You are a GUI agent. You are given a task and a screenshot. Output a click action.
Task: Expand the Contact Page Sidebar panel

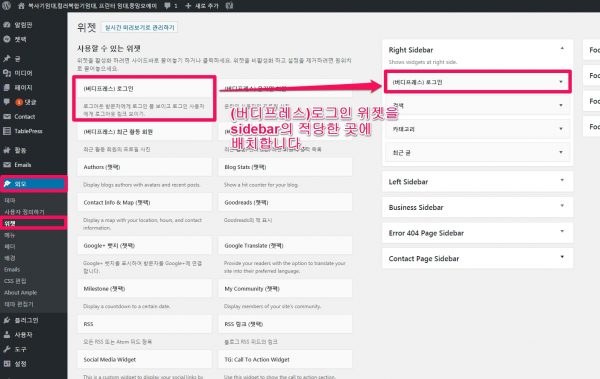tap(478, 258)
